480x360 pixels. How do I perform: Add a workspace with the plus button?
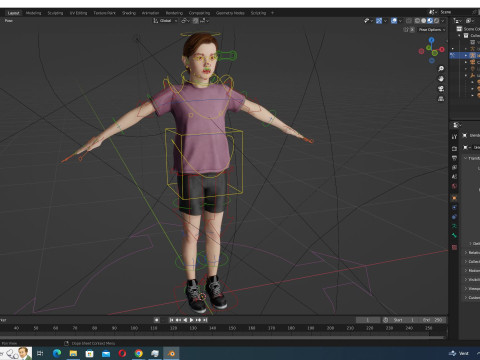272,13
